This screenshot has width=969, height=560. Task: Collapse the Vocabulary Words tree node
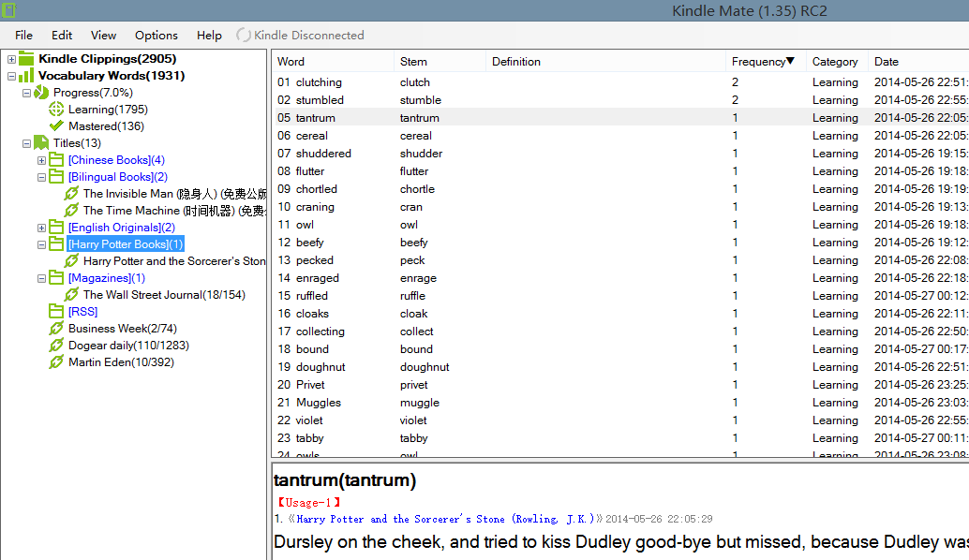(x=11, y=76)
